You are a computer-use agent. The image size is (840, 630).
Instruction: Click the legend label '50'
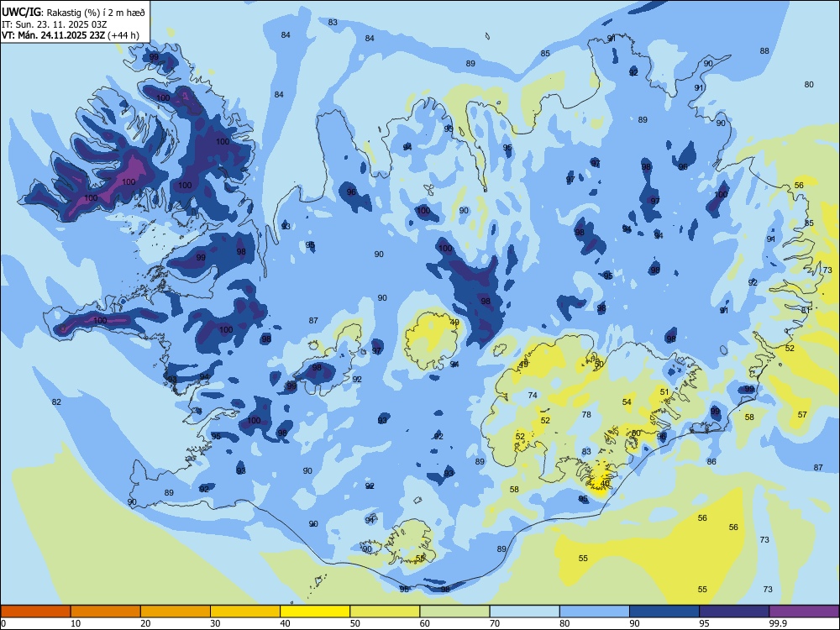pos(354,623)
